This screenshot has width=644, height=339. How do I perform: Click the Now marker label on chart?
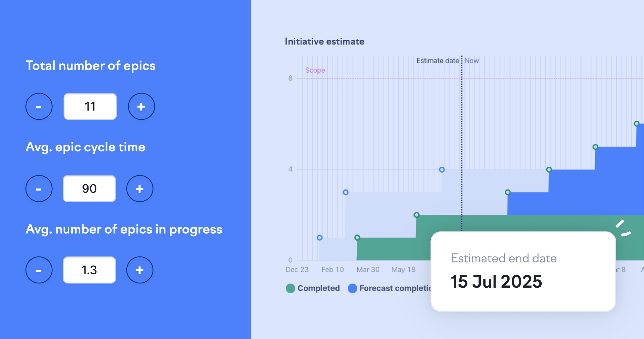point(472,61)
